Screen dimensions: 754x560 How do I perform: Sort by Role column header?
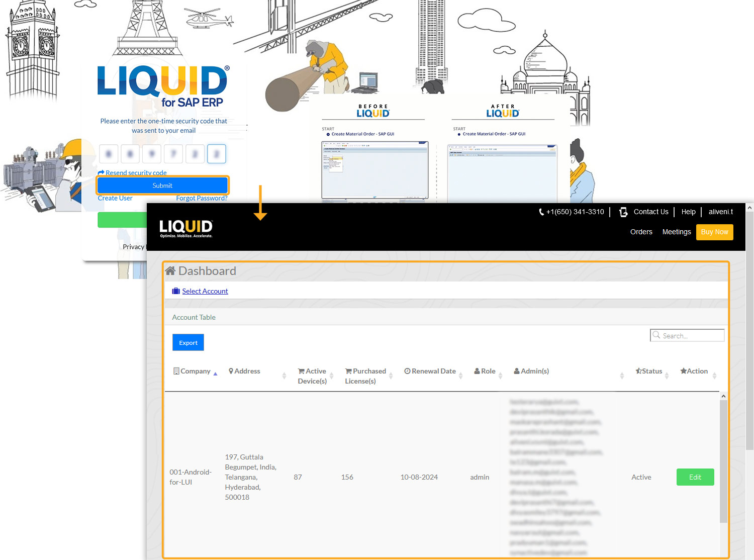pos(485,371)
